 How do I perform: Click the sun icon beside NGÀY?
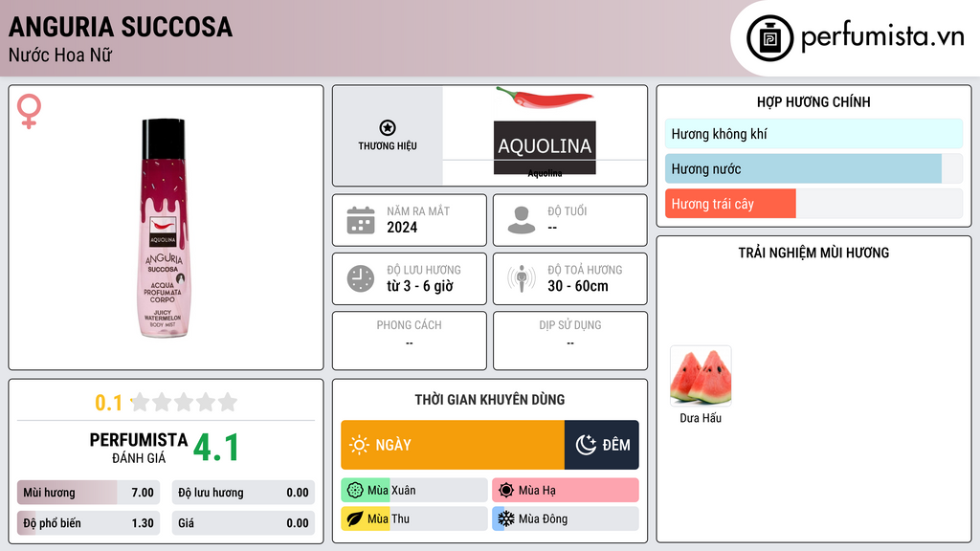[359, 445]
